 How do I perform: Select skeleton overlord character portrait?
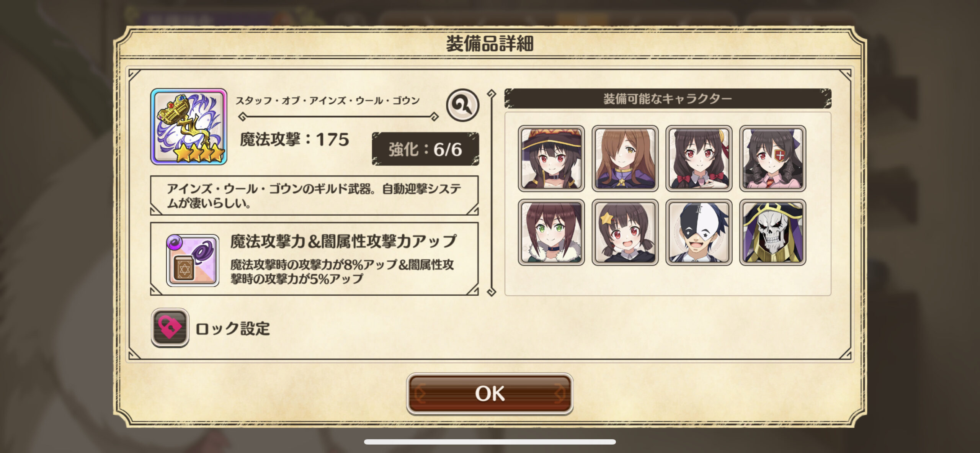pos(773,232)
